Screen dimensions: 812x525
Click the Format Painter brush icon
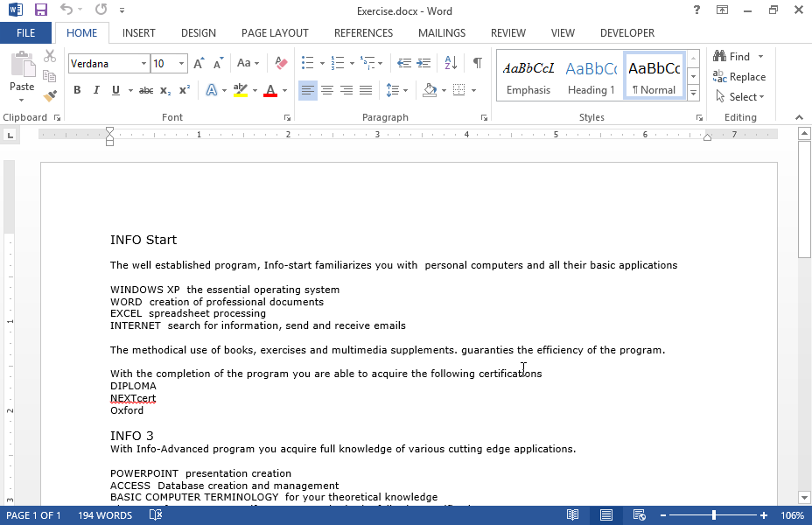(50, 96)
